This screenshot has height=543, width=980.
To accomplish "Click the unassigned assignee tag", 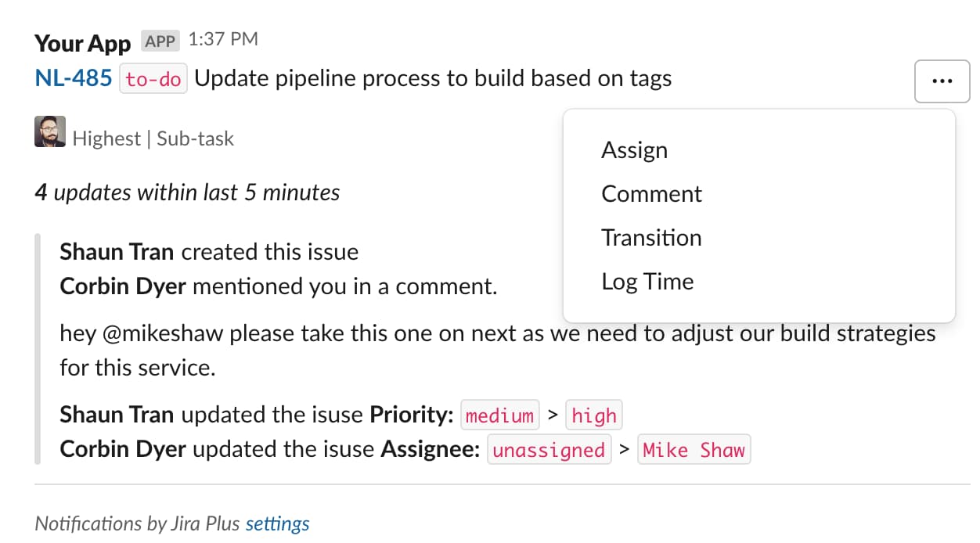I will coord(549,450).
